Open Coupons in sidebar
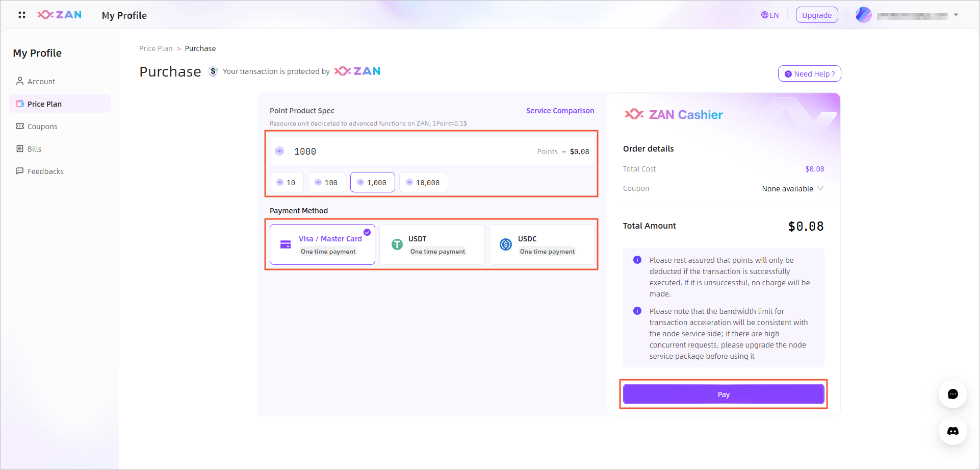Screen dimensions: 980x470 tap(60, 126)
